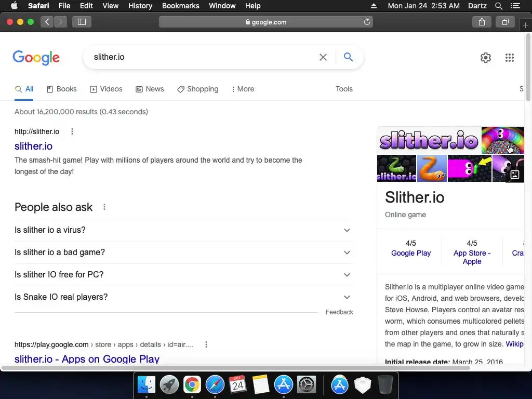Open the Google Play rating link
Viewport: 532px width, 399px height.
coord(410,253)
